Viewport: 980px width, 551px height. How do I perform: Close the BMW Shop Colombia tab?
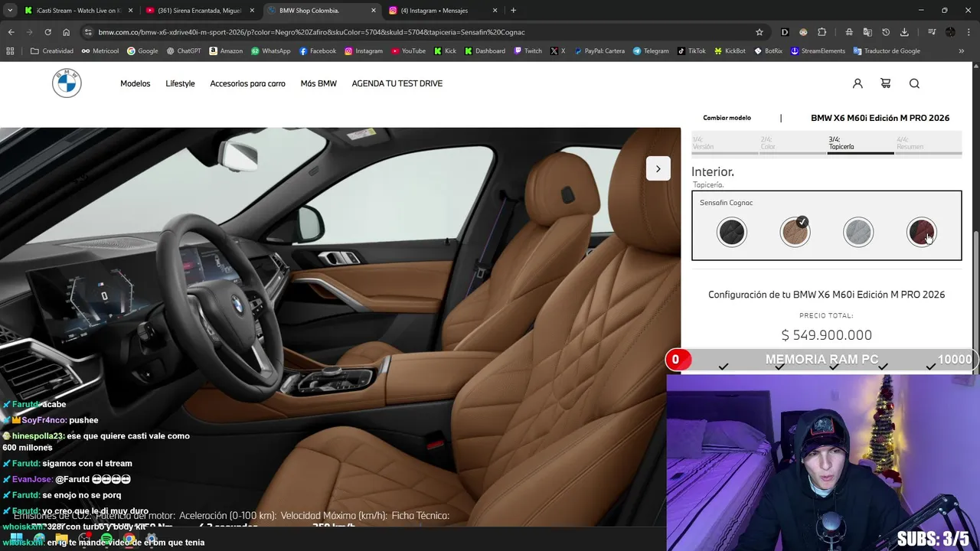pyautogui.click(x=373, y=11)
